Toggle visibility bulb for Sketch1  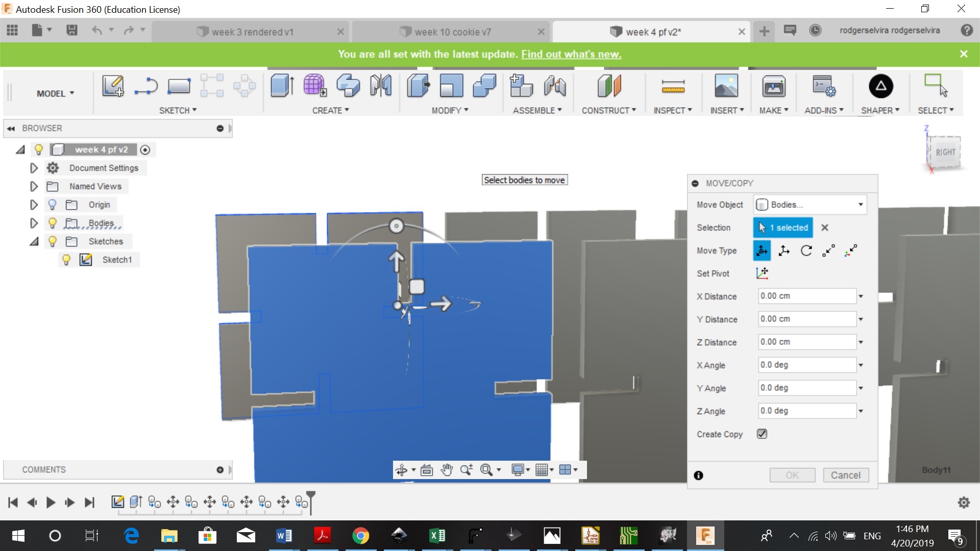pos(66,260)
